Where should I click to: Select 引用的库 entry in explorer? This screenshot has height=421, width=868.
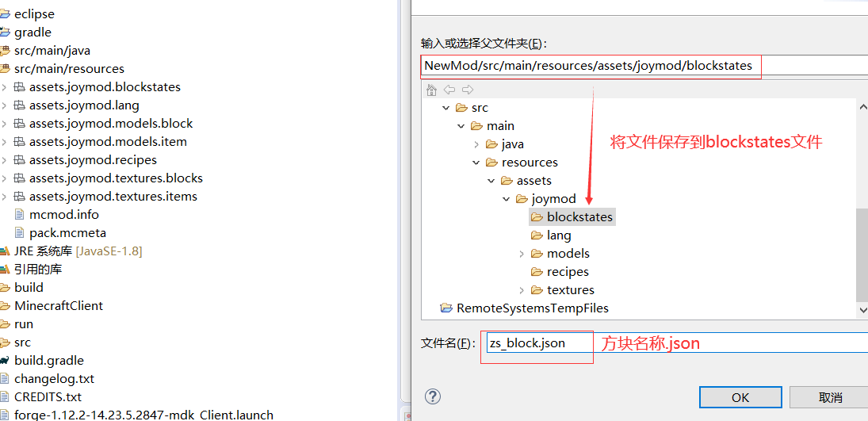(x=38, y=270)
